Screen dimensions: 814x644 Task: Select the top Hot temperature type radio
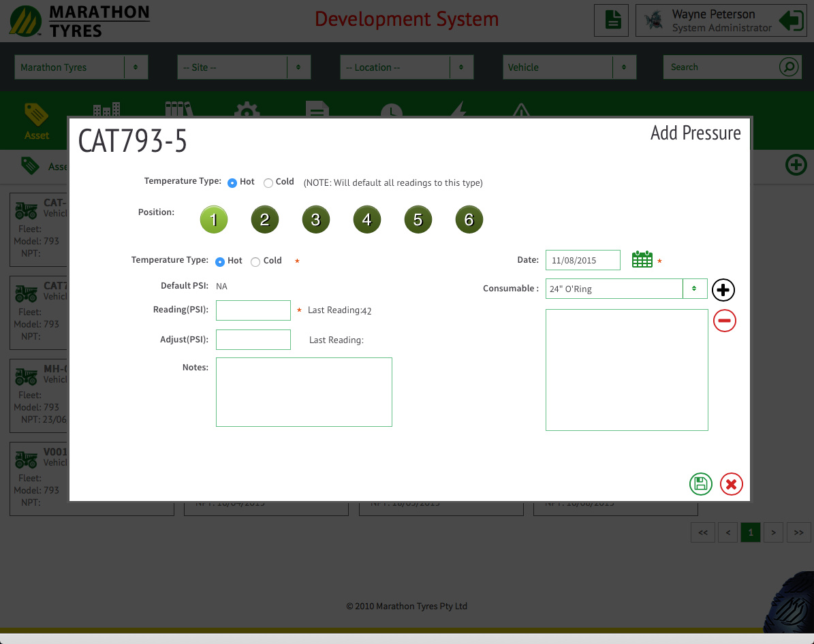pyautogui.click(x=232, y=182)
